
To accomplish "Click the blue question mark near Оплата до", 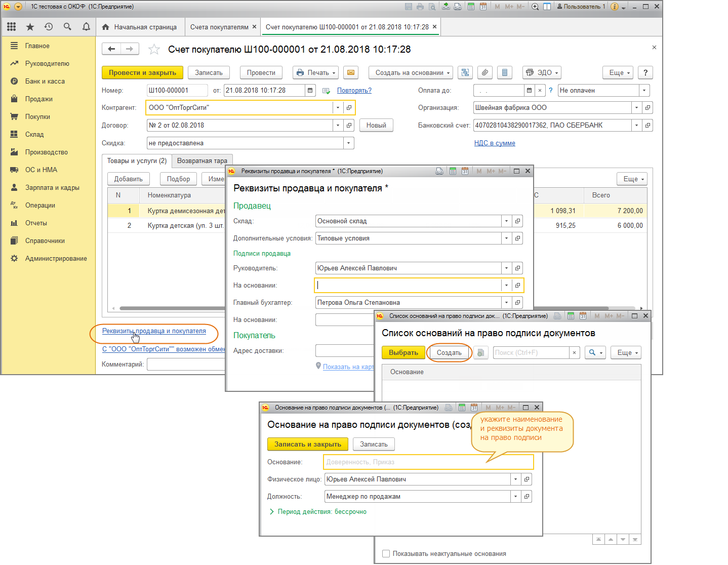I will (x=551, y=90).
